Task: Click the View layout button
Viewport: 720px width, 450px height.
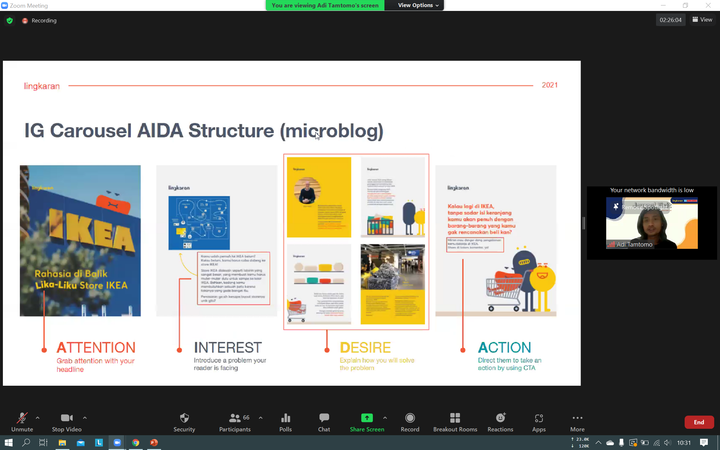Action: pyautogui.click(x=703, y=19)
